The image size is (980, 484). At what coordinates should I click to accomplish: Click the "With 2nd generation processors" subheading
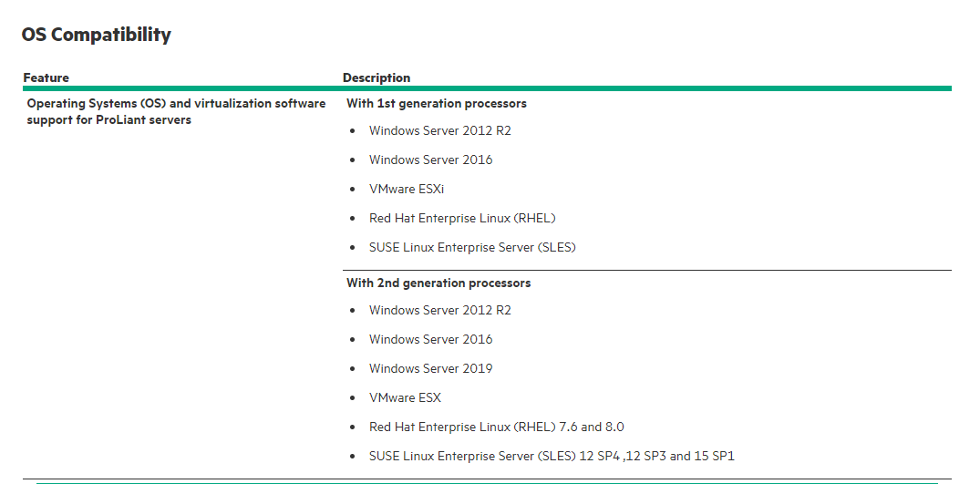pos(438,283)
